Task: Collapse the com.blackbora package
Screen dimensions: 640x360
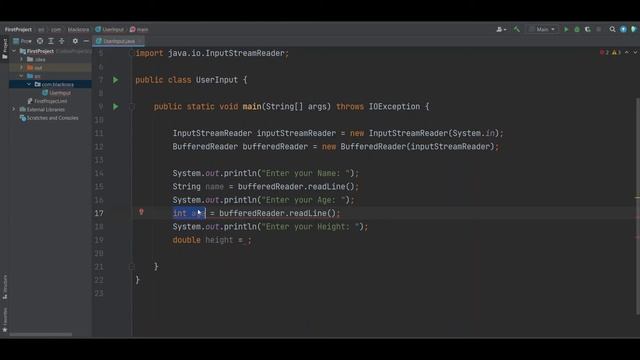Action: tap(29, 84)
